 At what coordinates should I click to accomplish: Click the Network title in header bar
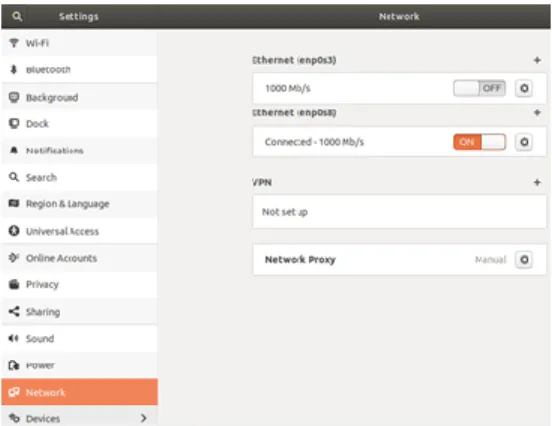coord(399,16)
